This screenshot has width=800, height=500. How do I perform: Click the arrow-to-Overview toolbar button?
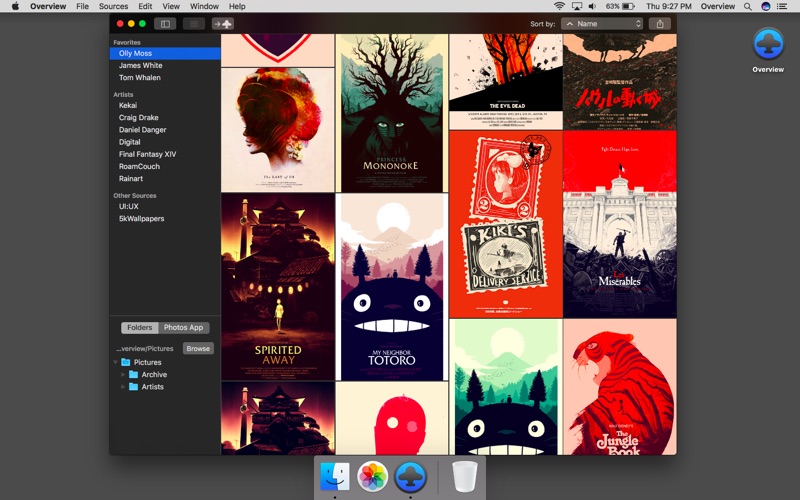222,24
